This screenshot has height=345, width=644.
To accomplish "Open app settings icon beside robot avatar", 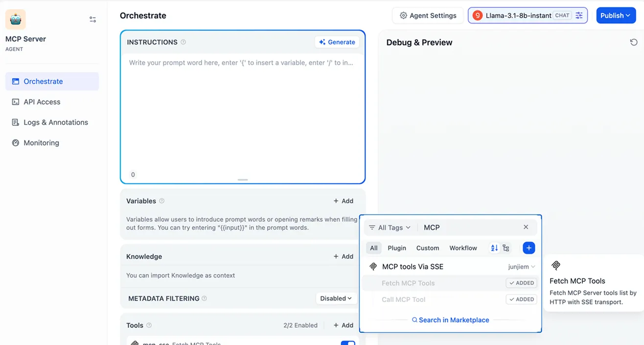I will pyautogui.click(x=92, y=20).
